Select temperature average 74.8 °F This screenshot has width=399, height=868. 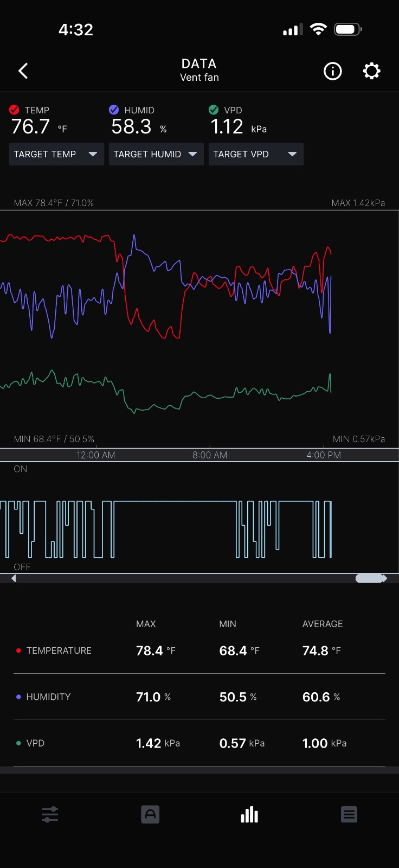tap(321, 650)
